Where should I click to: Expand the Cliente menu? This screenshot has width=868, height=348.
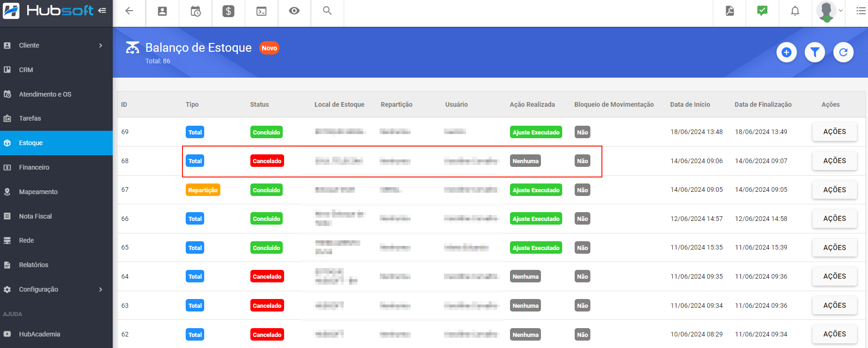pyautogui.click(x=56, y=45)
